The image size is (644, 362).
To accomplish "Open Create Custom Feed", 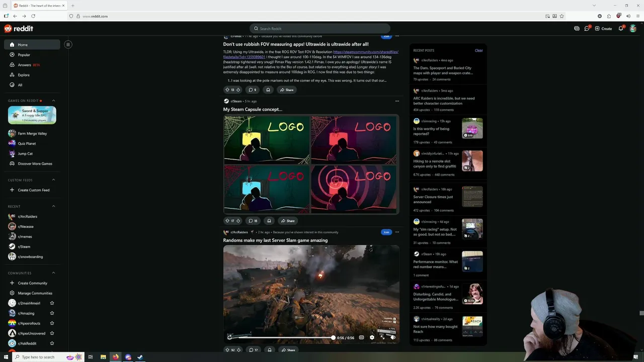I will tap(32, 190).
